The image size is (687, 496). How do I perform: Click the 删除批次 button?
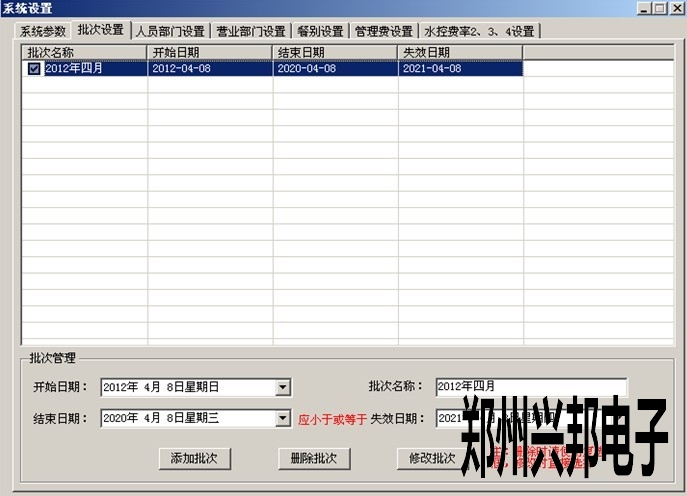tap(314, 458)
